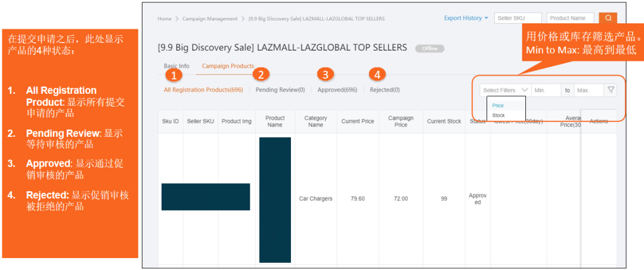The image size is (644, 270).
Task: Open Campaign Management breadcrumb link
Action: click(x=210, y=19)
